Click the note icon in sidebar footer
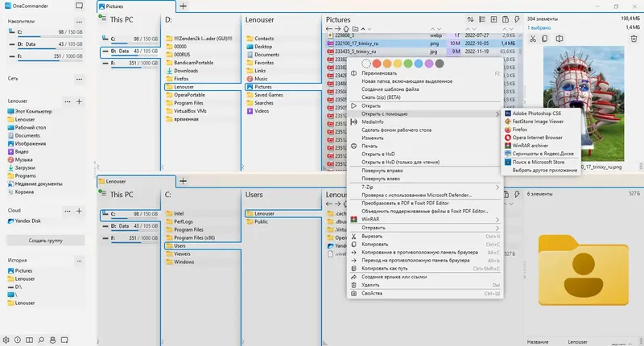Screen dimensions: 644x346 tap(64, 340)
